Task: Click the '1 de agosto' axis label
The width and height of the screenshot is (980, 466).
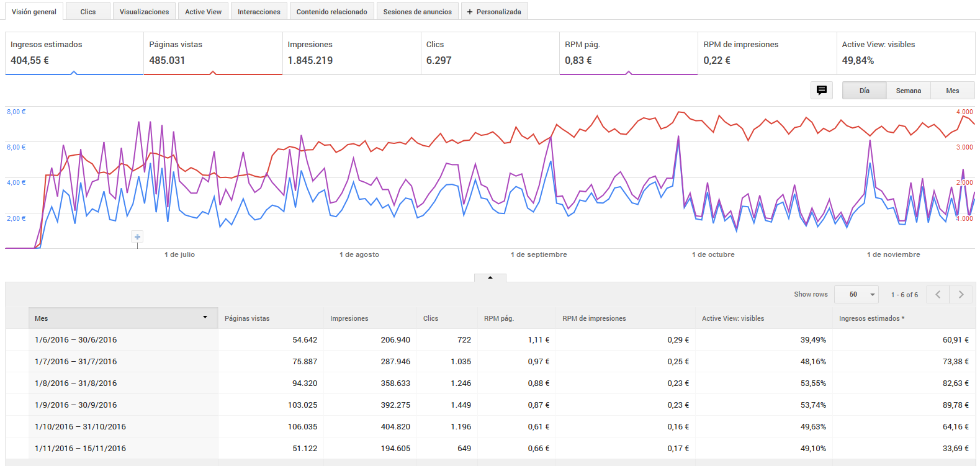Action: point(359,254)
